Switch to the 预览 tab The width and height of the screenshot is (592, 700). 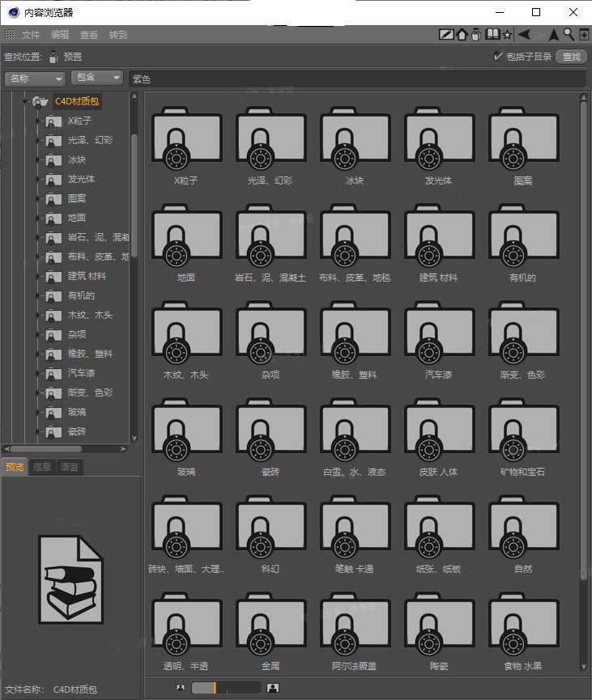[x=15, y=467]
